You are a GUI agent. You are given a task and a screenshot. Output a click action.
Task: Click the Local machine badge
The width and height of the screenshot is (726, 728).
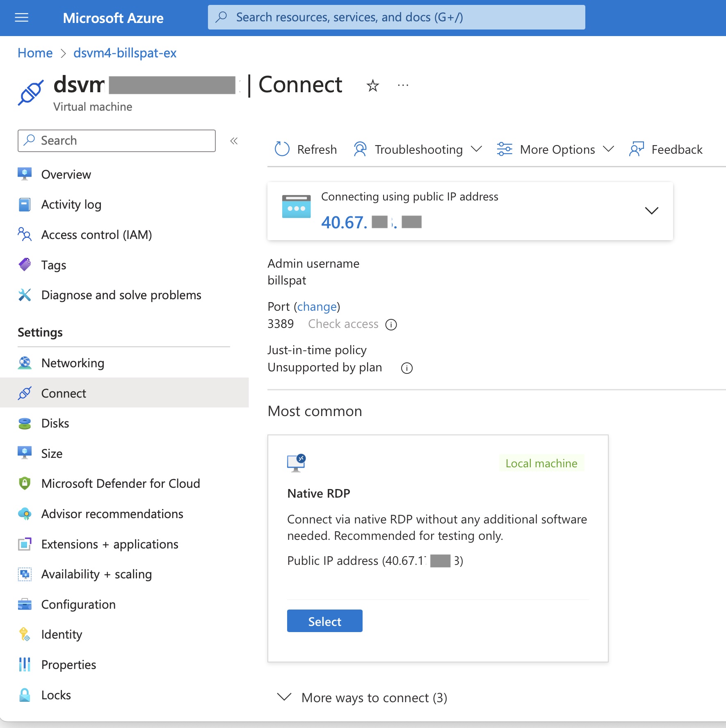click(541, 463)
